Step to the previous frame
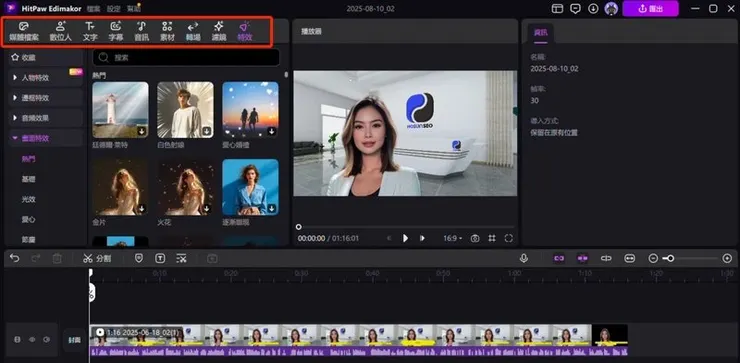740x363 pixels. coord(389,238)
